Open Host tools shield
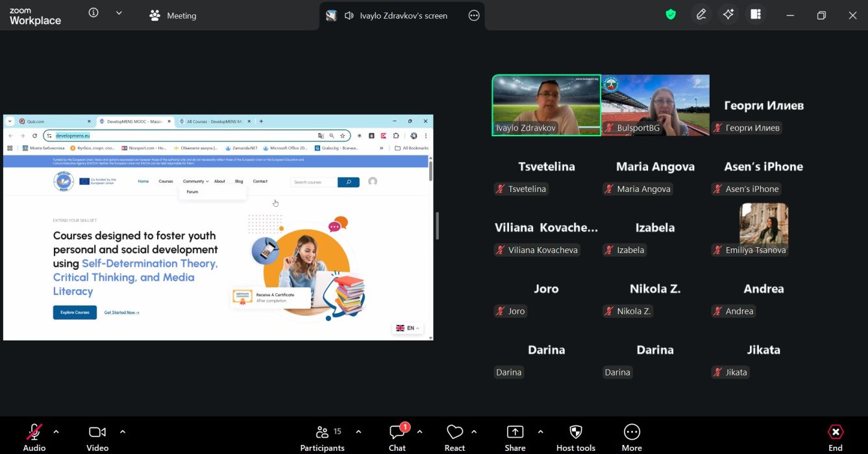 click(575, 437)
